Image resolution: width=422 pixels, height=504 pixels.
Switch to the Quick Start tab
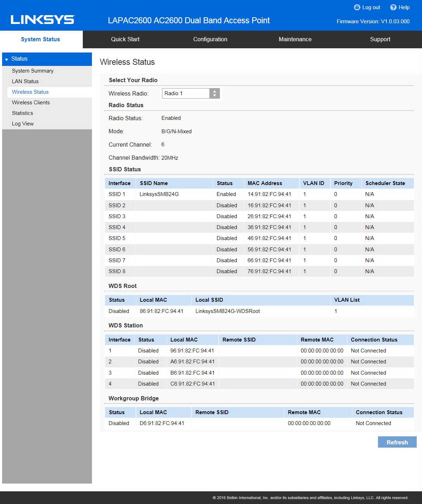pyautogui.click(x=125, y=39)
